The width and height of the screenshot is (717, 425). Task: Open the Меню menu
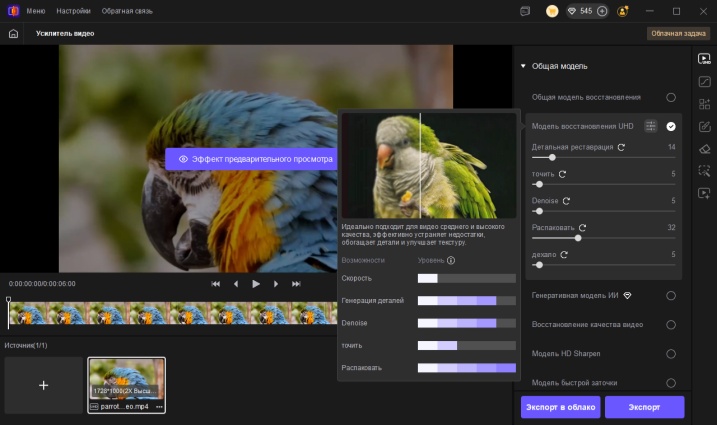(x=36, y=11)
